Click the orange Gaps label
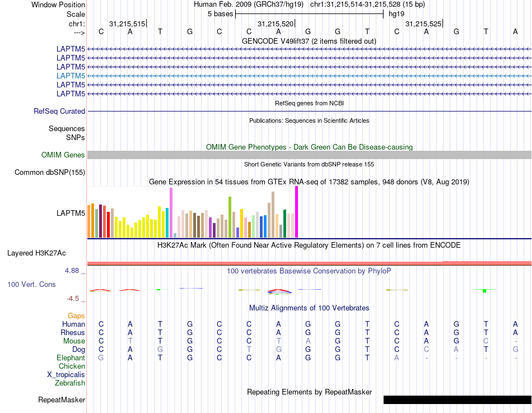 click(76, 316)
